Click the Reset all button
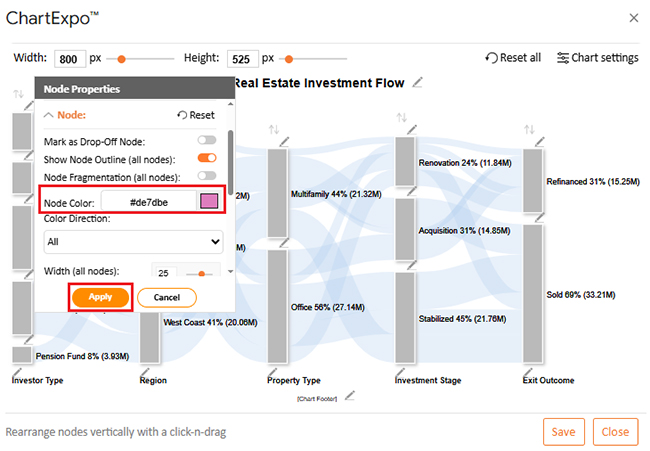Screen dimensions: 650x451 (513, 58)
